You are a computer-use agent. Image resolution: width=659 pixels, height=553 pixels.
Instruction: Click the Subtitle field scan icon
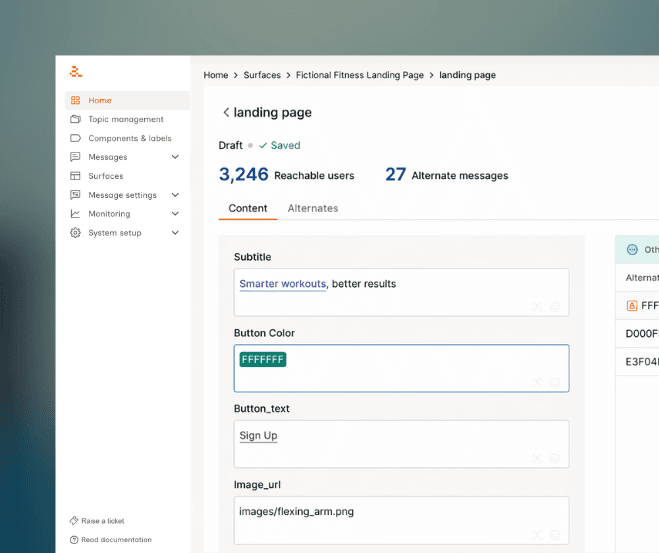pyautogui.click(x=537, y=307)
